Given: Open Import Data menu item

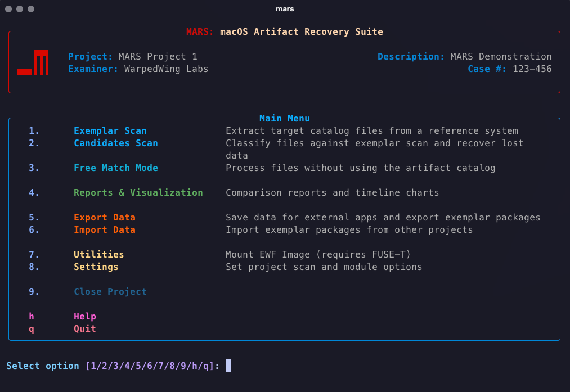Looking at the screenshot, I should pos(104,229).
